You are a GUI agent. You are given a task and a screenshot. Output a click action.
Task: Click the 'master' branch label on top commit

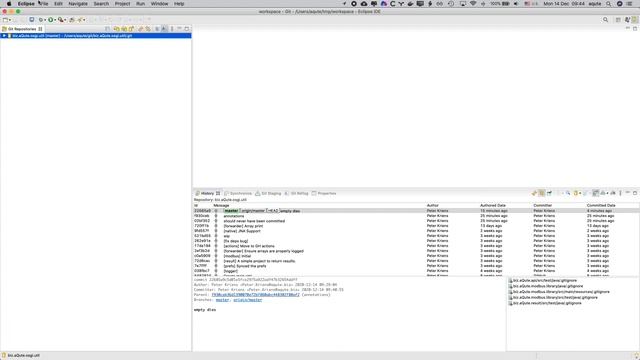point(231,211)
